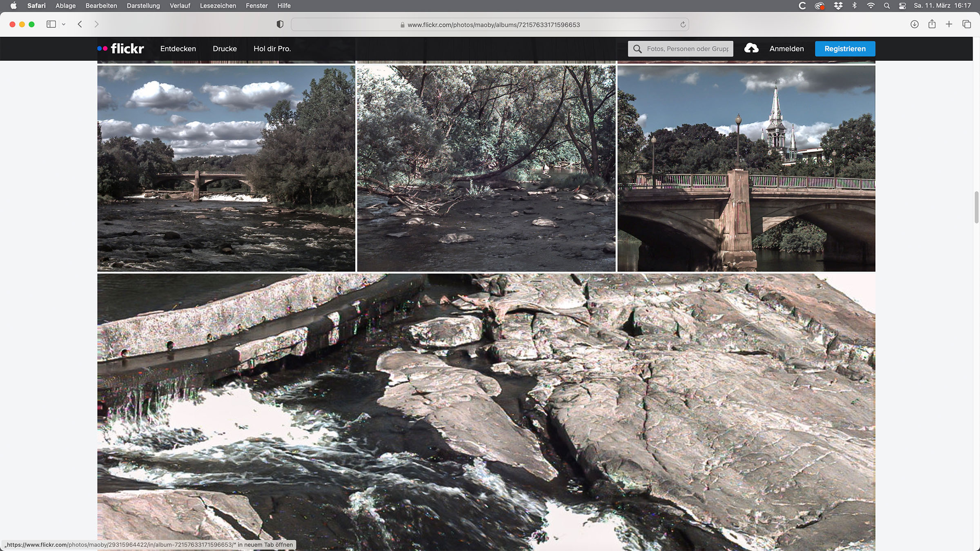Open the river and bridge photo thumbnail
Image resolution: width=980 pixels, height=551 pixels.
point(226,169)
